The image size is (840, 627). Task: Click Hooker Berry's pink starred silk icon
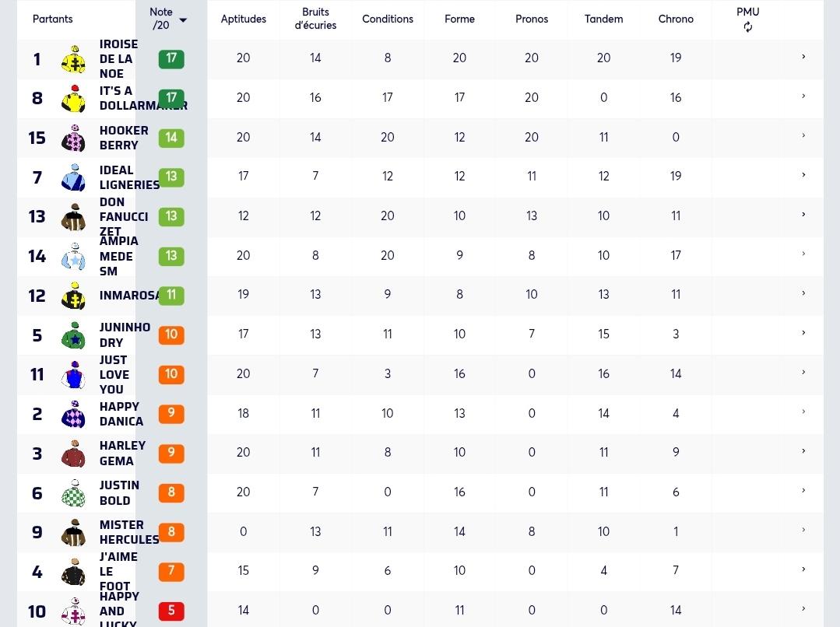[x=74, y=138]
